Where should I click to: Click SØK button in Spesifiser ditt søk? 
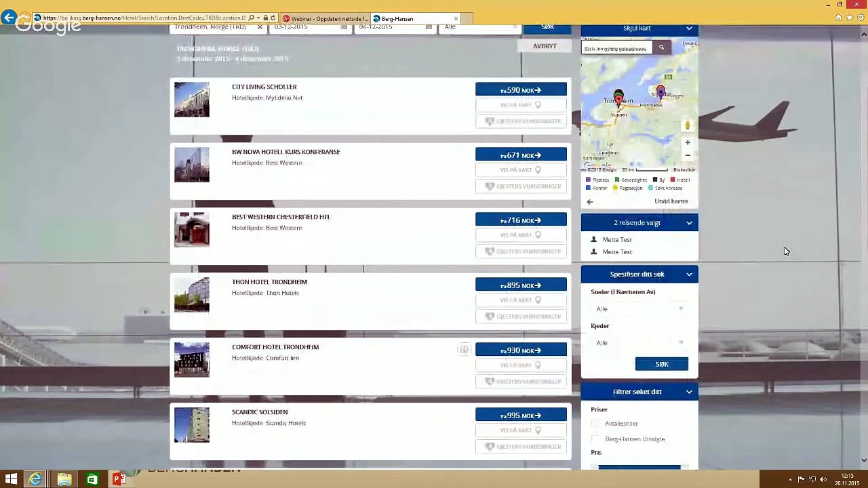(662, 364)
